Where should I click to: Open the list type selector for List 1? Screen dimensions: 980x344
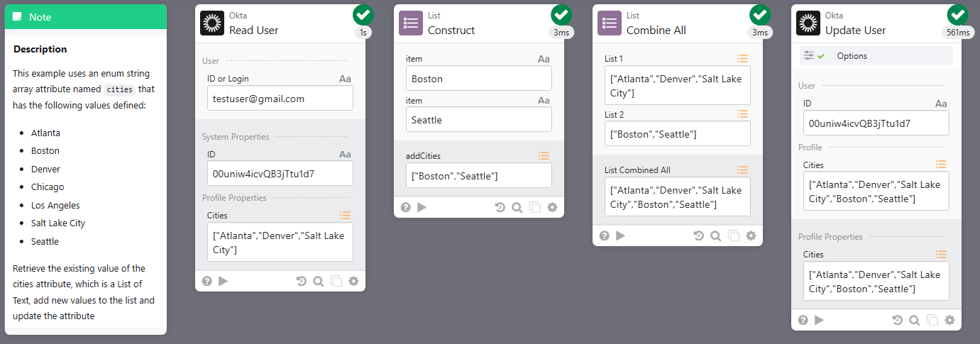[x=742, y=59]
